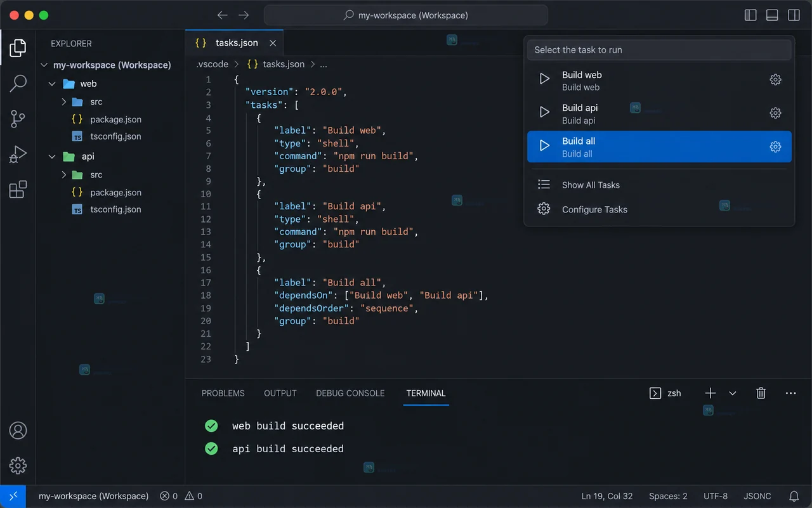Open the breadcrumb ellipsis symbol dropdown
Screen dimensions: 812x508
[x=323, y=64]
